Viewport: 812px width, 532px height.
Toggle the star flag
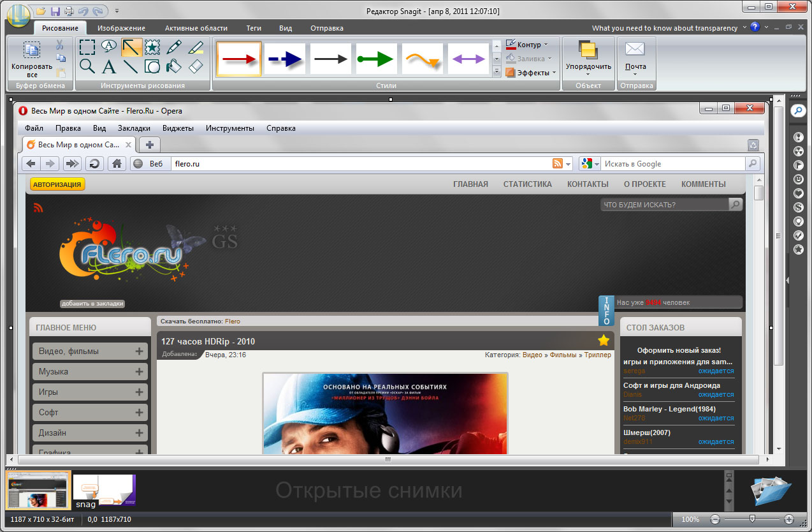(x=798, y=249)
